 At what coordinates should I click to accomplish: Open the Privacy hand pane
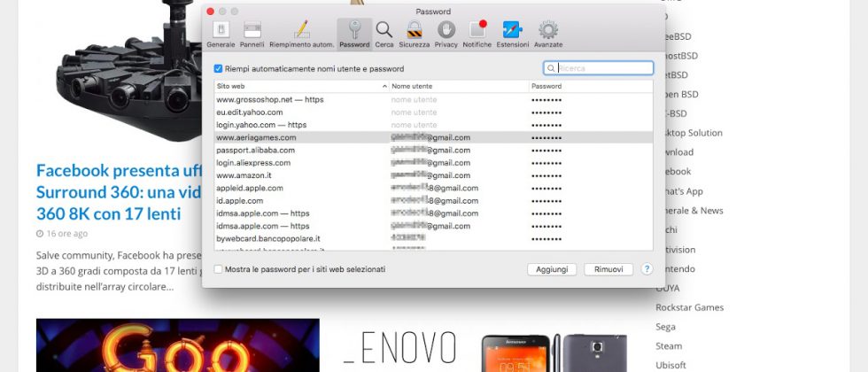[446, 34]
